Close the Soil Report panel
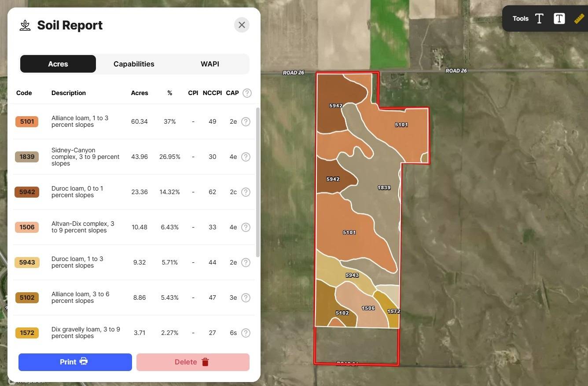 click(x=242, y=25)
